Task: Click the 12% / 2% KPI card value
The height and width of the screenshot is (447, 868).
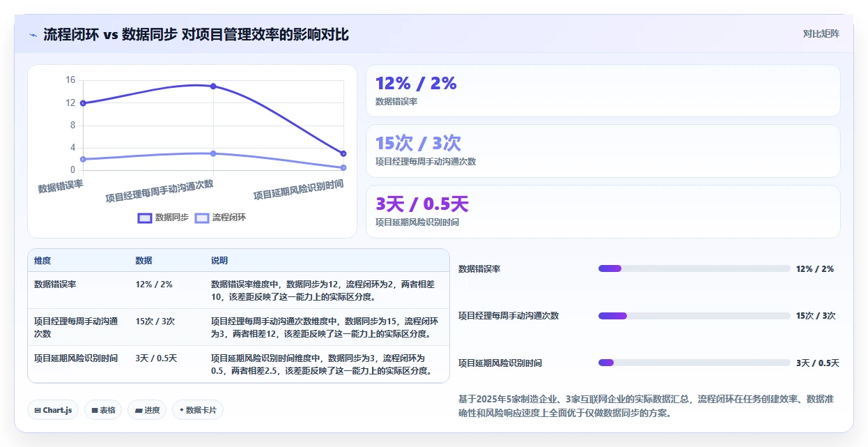Action: coord(416,84)
